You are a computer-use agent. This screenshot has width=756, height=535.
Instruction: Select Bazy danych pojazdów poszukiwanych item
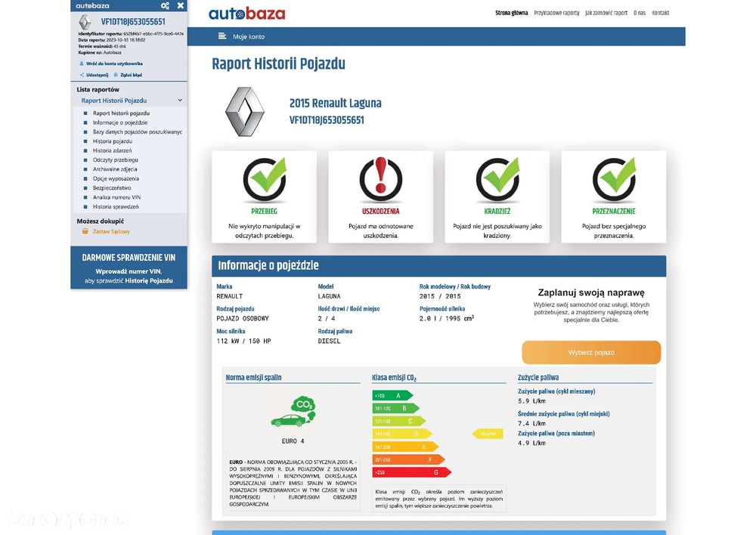pos(138,131)
